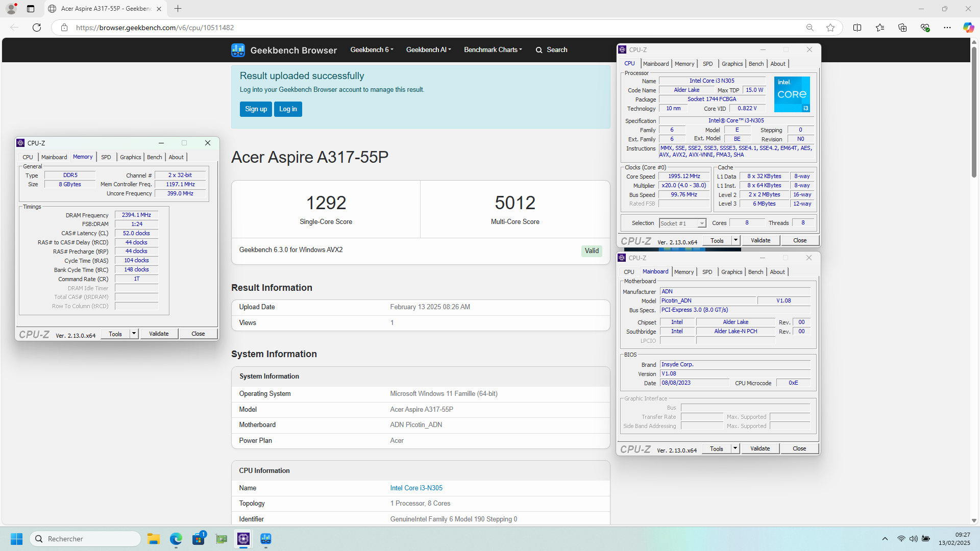Click the Geekbench Search link
This screenshot has width=980, height=551.
551,50
